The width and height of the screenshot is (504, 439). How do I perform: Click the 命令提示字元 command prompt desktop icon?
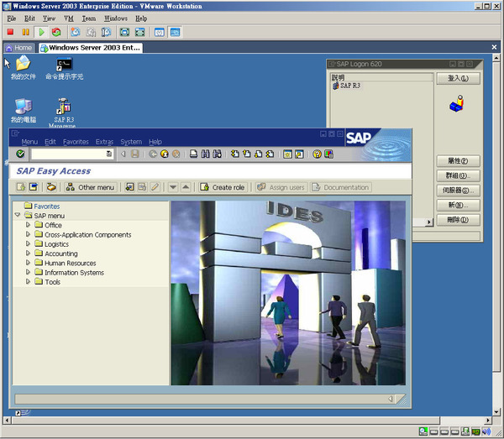point(65,68)
